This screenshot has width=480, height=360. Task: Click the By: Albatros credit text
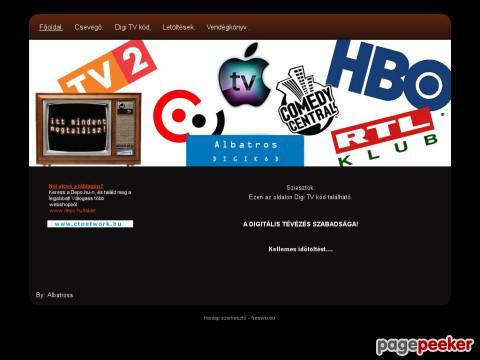(54, 295)
